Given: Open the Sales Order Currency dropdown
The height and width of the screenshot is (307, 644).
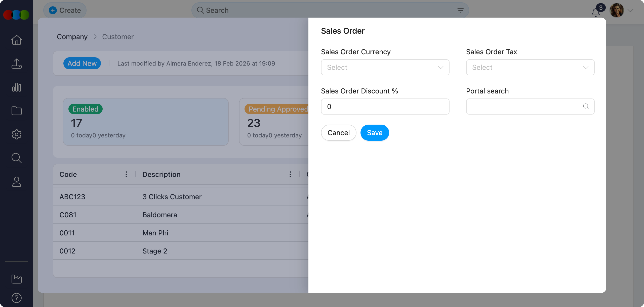Looking at the screenshot, I should tap(385, 67).
